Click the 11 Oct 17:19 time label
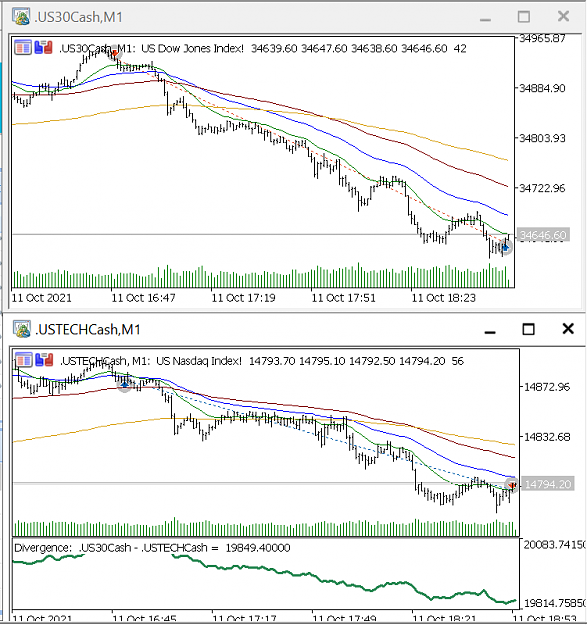 tap(243, 298)
